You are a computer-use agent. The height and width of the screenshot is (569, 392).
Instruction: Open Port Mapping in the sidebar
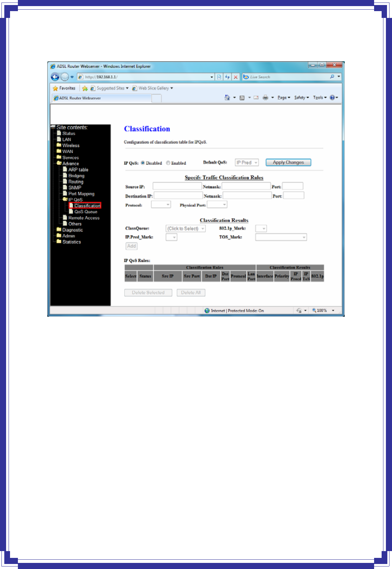tap(81, 193)
